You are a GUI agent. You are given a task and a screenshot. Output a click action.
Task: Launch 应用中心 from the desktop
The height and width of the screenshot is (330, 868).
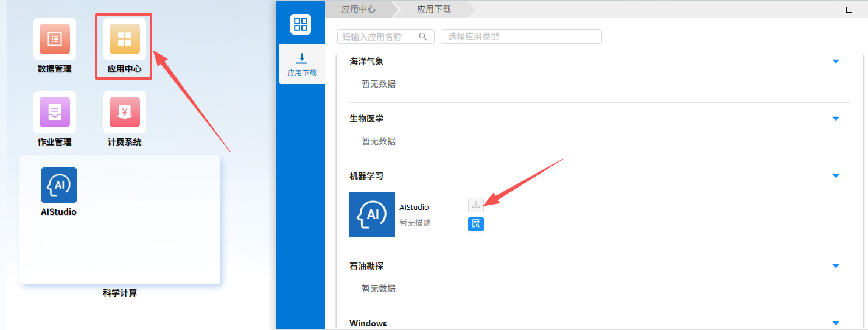point(124,40)
